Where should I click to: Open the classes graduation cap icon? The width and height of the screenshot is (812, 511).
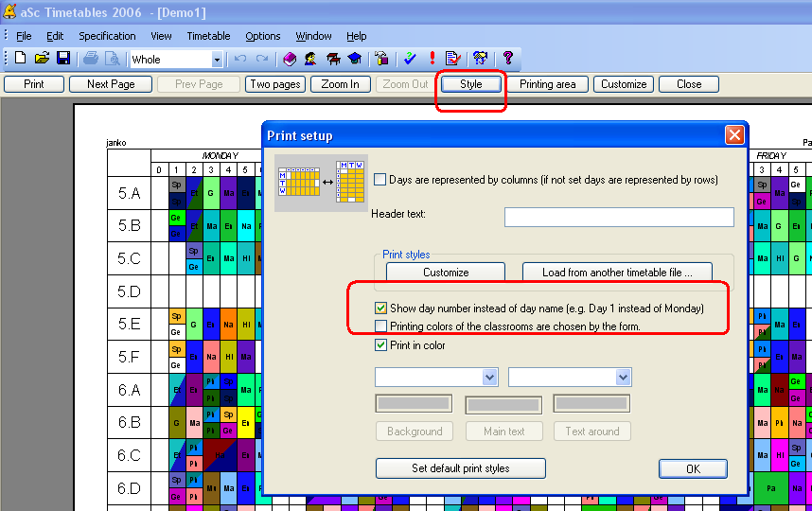point(354,59)
